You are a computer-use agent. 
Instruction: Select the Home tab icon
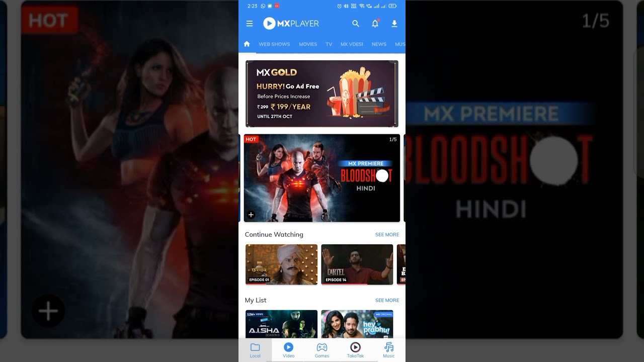(247, 44)
